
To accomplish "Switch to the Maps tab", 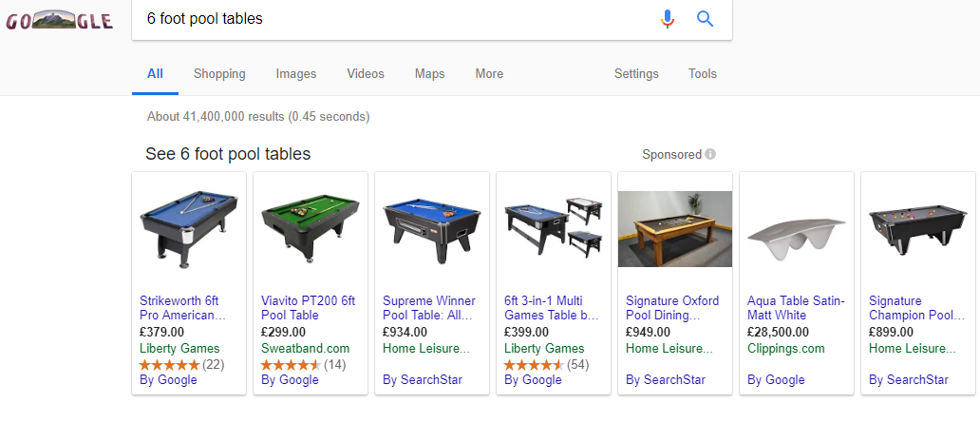I will 429,74.
